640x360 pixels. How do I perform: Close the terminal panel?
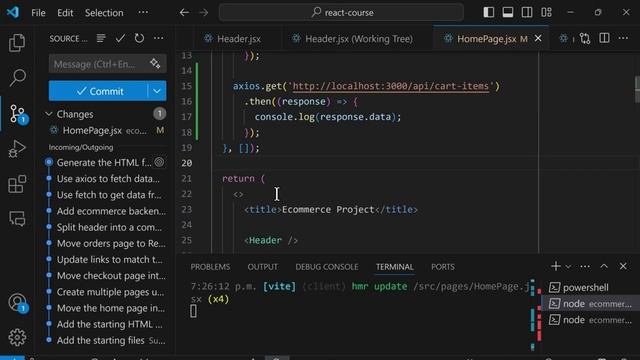(x=623, y=266)
